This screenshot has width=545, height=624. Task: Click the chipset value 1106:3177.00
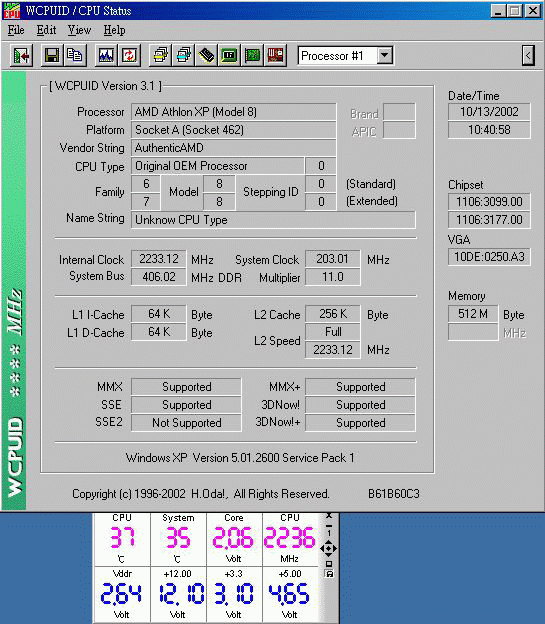[489, 220]
